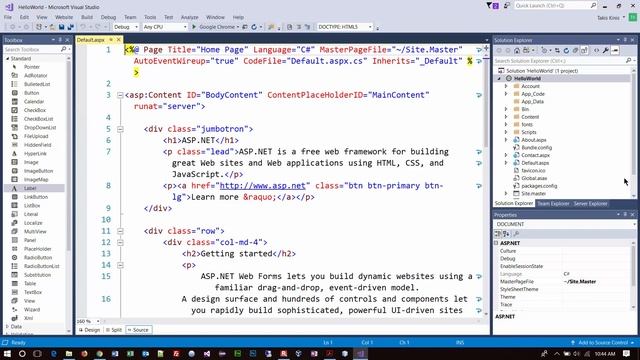Open the Debug menu
The image size is (640, 360).
click(x=108, y=17)
